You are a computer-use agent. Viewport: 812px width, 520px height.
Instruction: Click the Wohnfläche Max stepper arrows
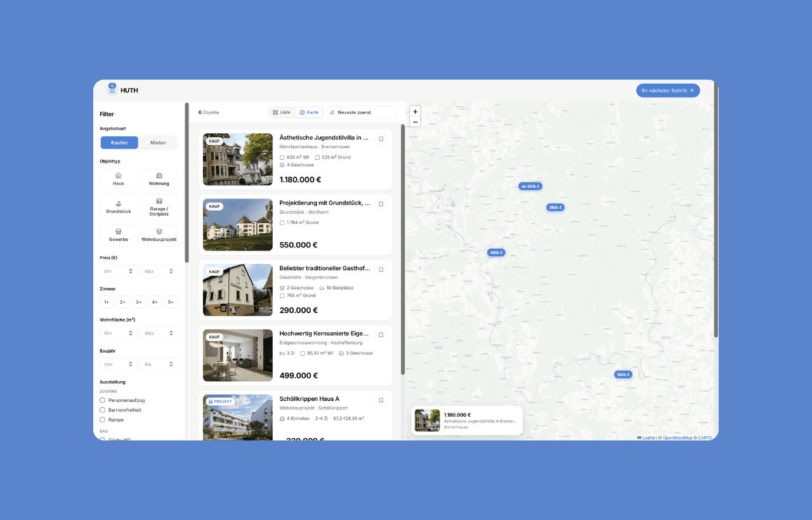tap(171, 333)
